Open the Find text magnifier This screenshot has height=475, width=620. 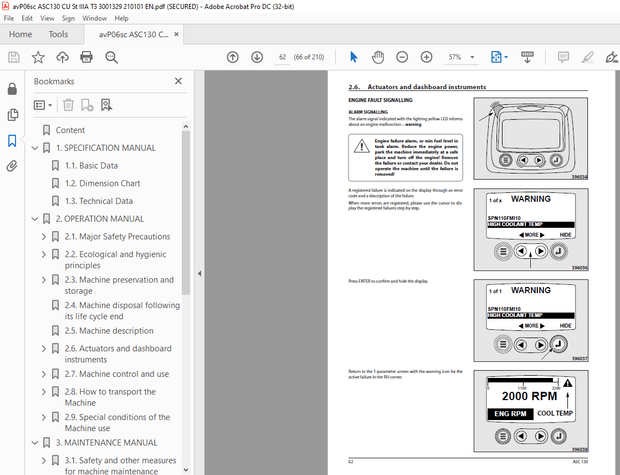[112, 57]
